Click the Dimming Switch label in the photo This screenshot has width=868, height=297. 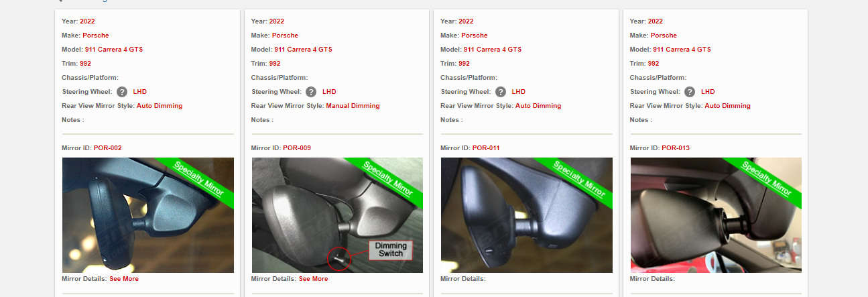[390, 250]
